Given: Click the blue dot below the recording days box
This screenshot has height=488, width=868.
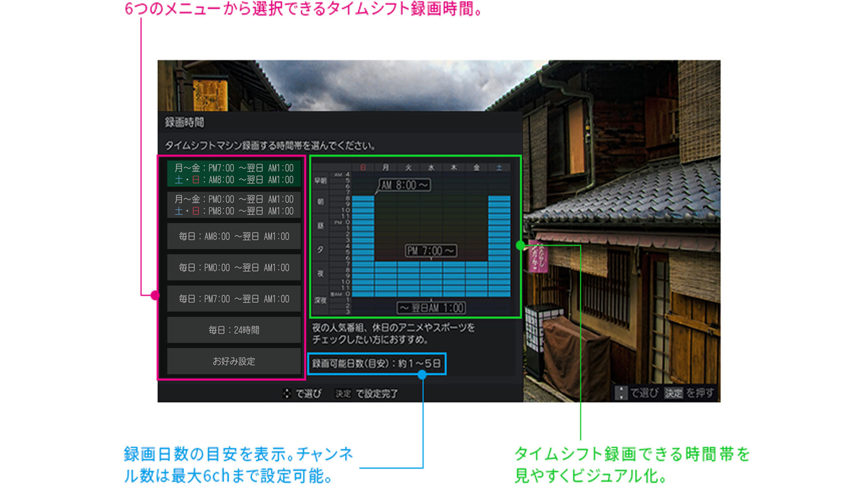Looking at the screenshot, I should point(423,374).
